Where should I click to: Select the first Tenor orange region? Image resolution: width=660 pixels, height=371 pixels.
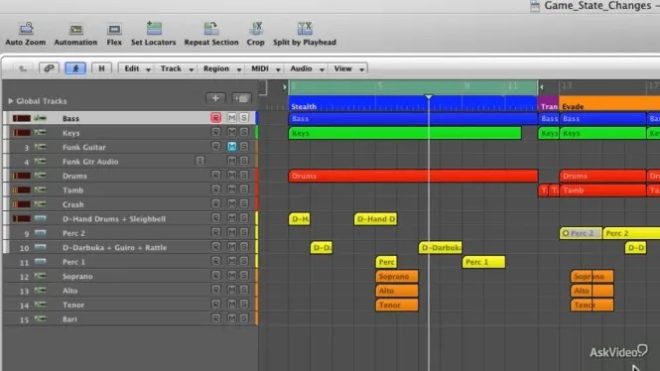[397, 305]
